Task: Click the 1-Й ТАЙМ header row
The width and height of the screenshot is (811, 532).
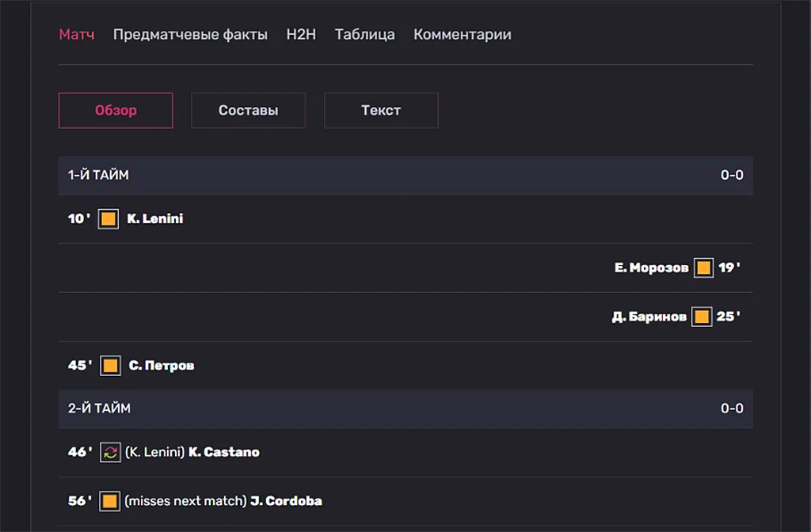Action: [405, 175]
